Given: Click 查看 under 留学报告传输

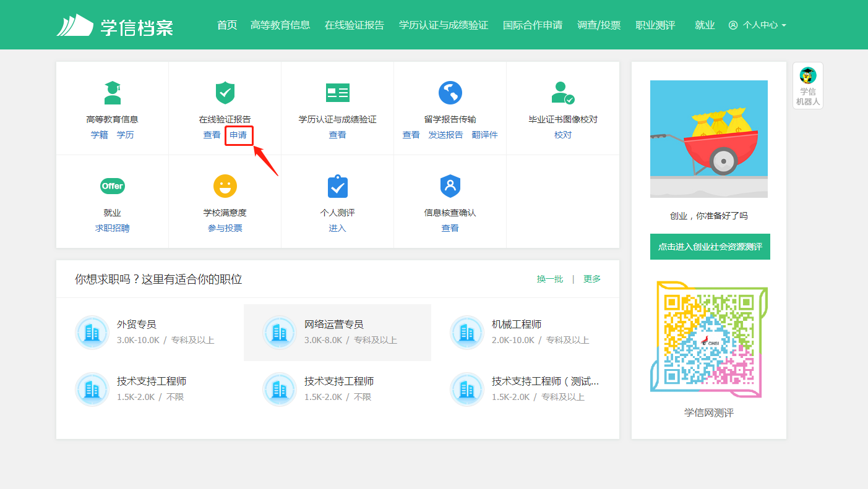Looking at the screenshot, I should coord(411,135).
